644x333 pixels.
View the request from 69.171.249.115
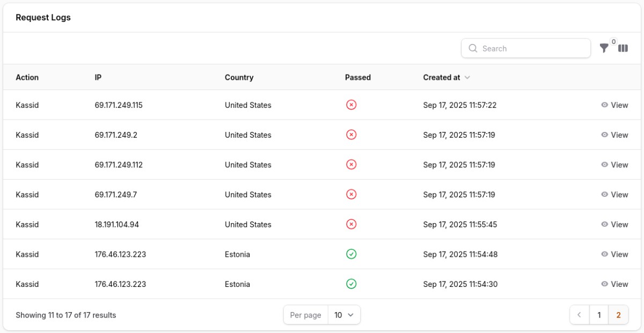614,105
